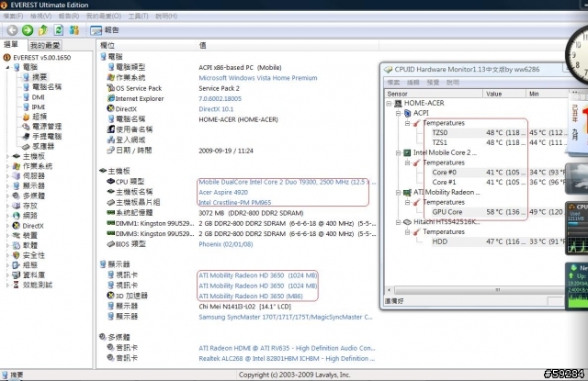Click the DirectX icon in left tree
The width and height of the screenshot is (588, 381).
(17, 226)
